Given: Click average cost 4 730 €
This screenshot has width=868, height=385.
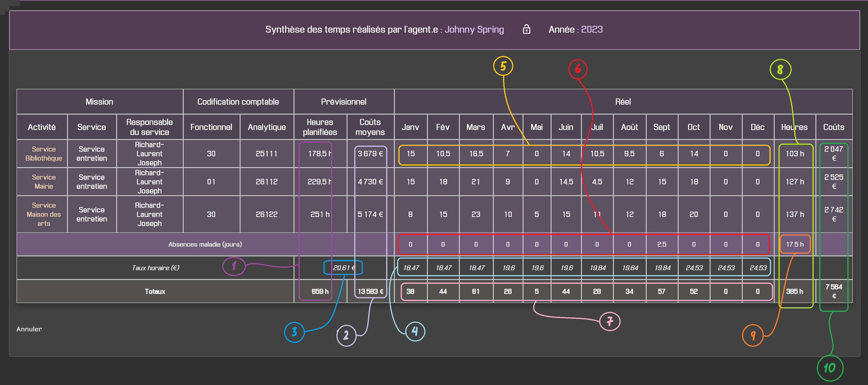Looking at the screenshot, I should tap(370, 182).
